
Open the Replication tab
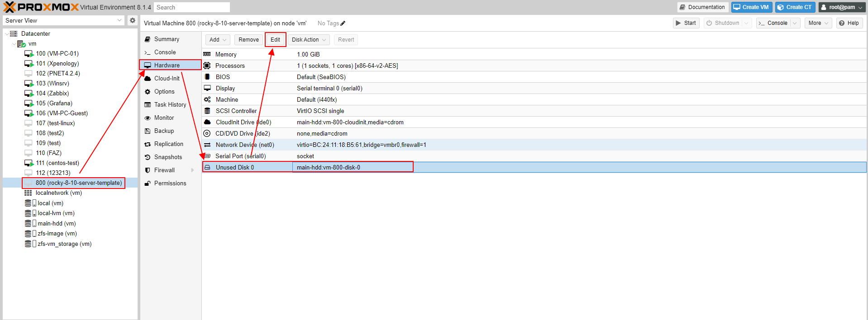[x=171, y=144]
